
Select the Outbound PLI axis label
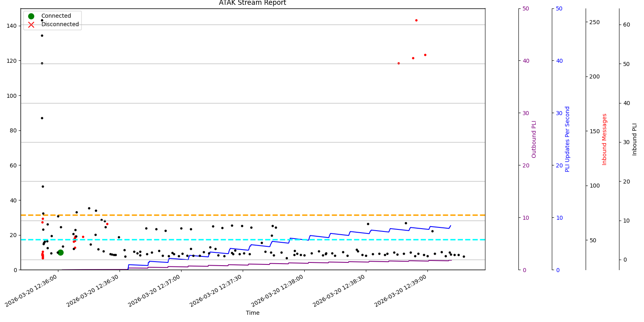(534, 139)
